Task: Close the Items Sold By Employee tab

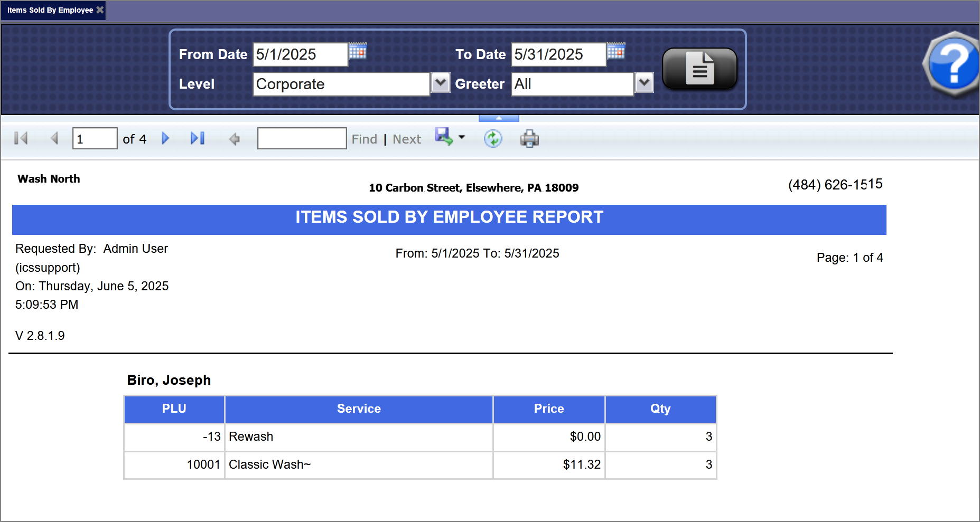Action: coord(100,10)
